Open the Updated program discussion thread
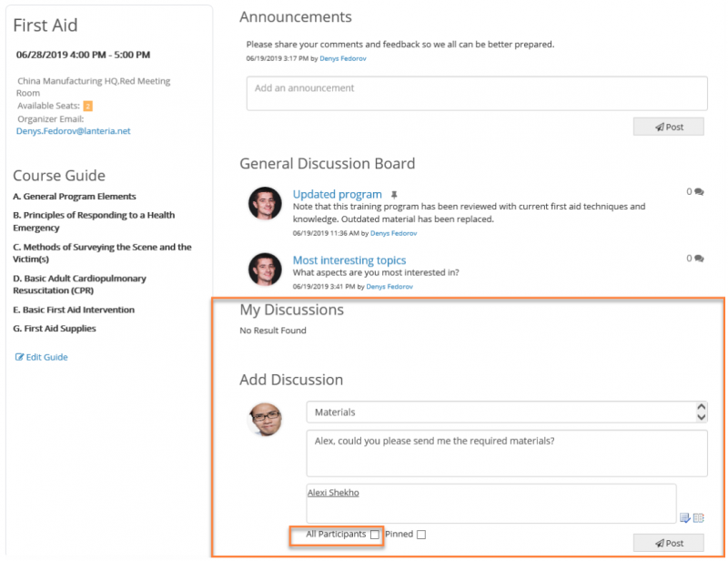 coord(337,194)
